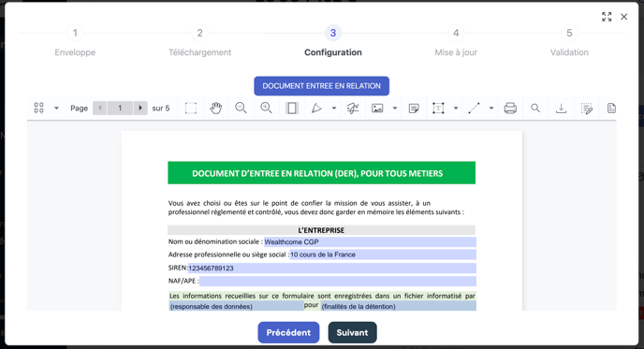Go to step 5 Validation
Viewport: 644px width, 349px height.
tap(569, 41)
